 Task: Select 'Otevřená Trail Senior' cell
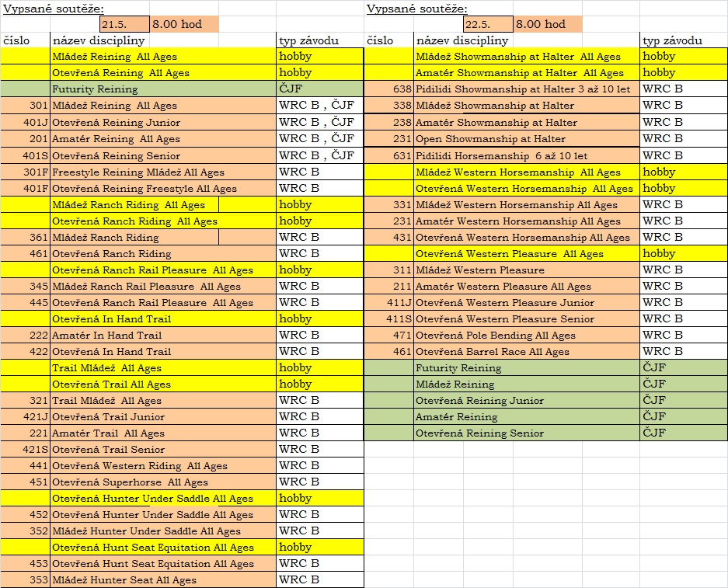163,449
